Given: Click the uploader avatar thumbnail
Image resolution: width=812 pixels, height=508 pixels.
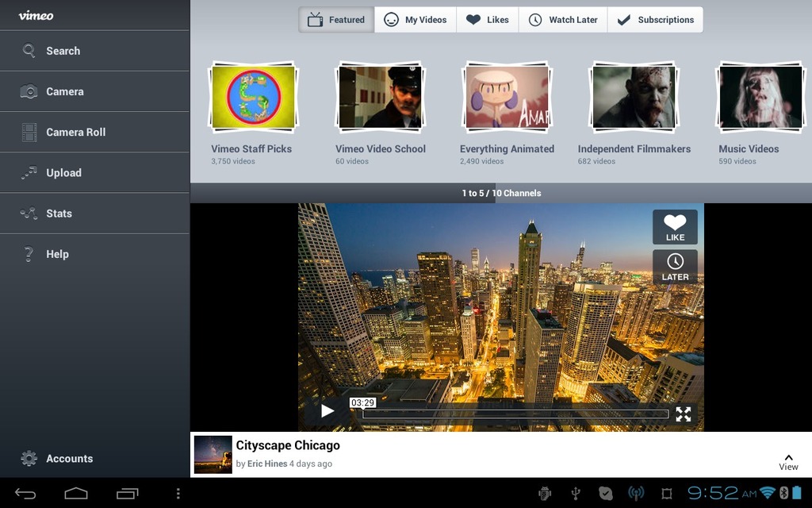Looking at the screenshot, I should pyautogui.click(x=213, y=455).
